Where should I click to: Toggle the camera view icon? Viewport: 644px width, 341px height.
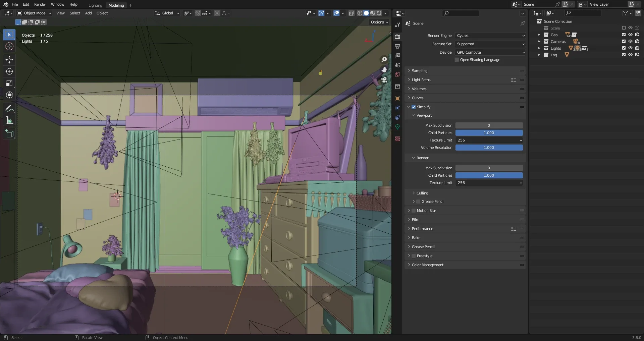(x=384, y=80)
